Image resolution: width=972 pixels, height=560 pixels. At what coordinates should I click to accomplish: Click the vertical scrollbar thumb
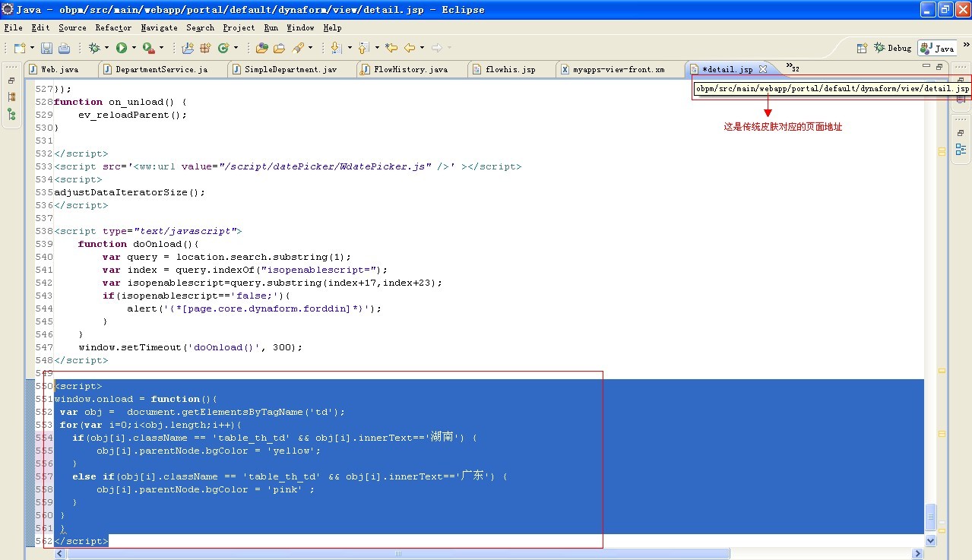coord(930,517)
